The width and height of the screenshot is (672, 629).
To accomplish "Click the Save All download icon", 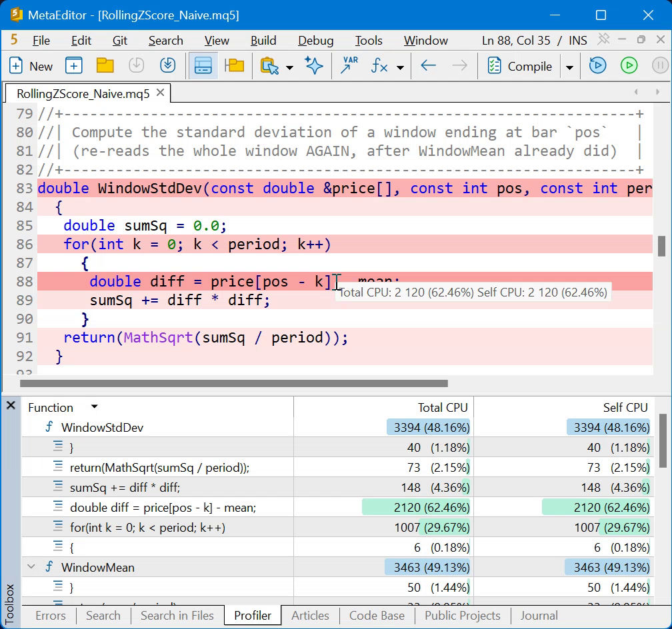I will pyautogui.click(x=167, y=66).
